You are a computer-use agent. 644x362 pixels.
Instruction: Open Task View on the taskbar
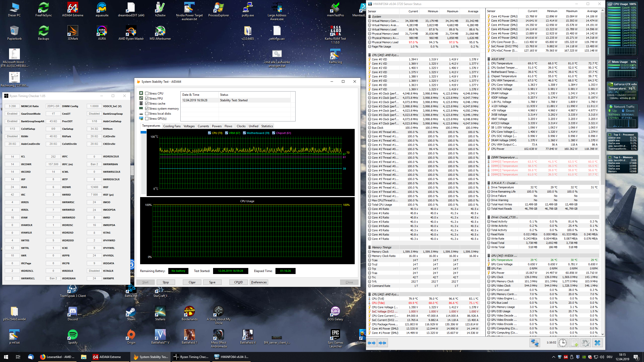point(18,357)
